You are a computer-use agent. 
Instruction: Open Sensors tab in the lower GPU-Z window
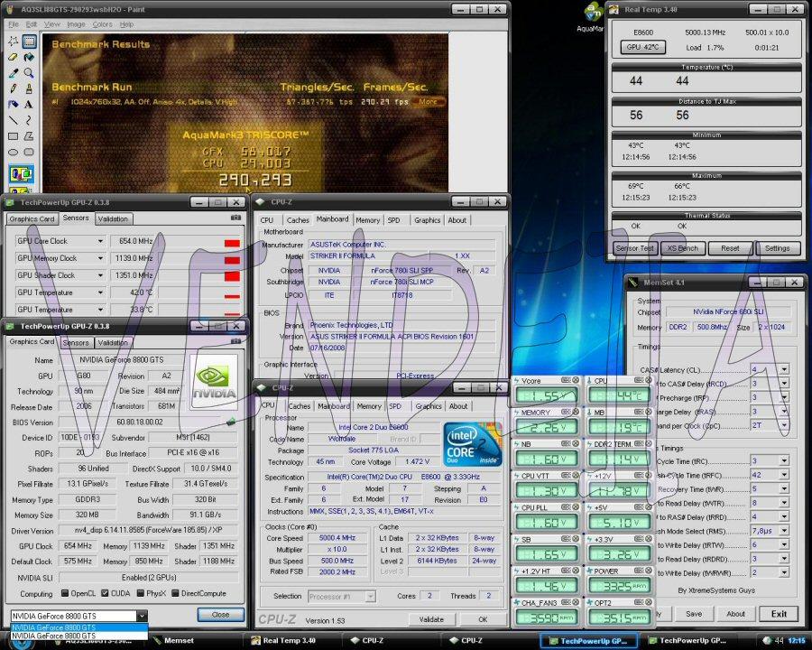(76, 343)
